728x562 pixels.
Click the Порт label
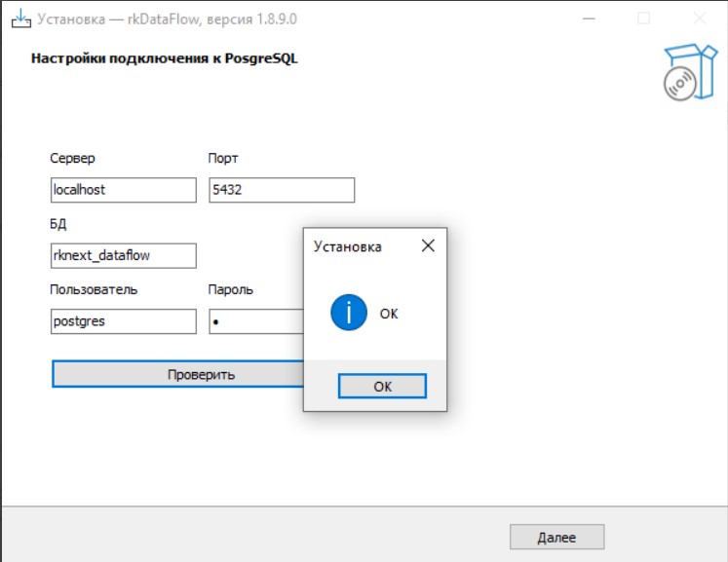pyautogui.click(x=223, y=158)
